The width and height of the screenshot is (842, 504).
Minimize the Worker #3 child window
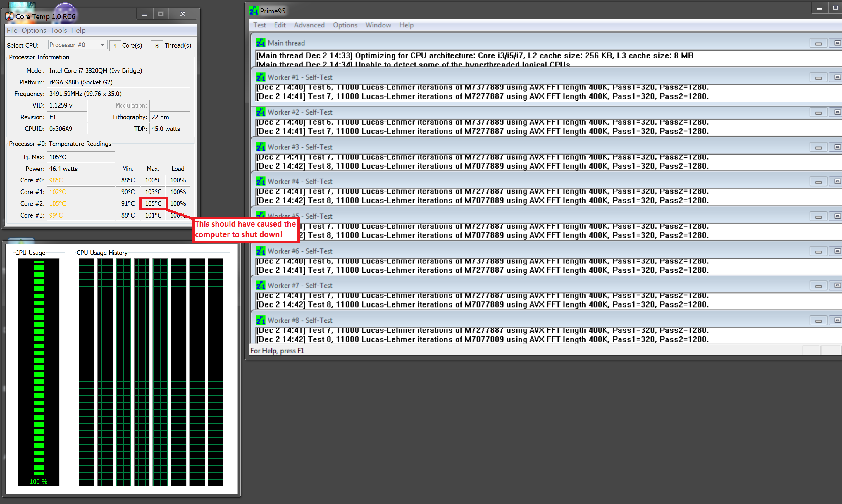[818, 147]
